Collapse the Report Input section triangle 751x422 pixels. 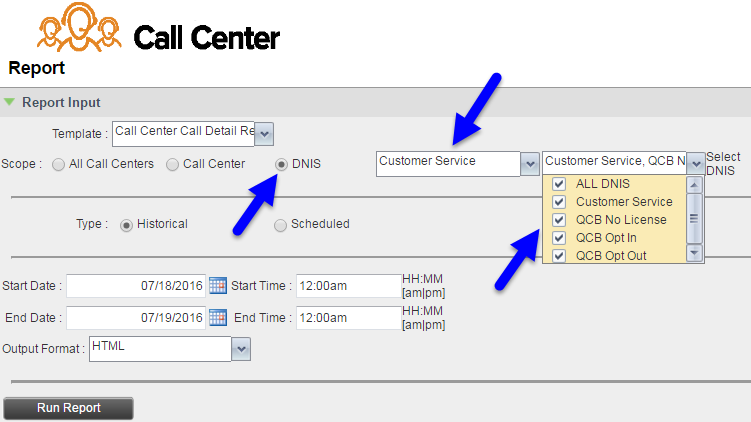pos(10,102)
